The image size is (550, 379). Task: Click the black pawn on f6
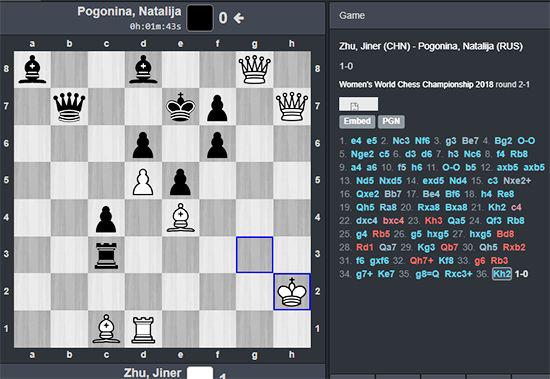tap(217, 145)
